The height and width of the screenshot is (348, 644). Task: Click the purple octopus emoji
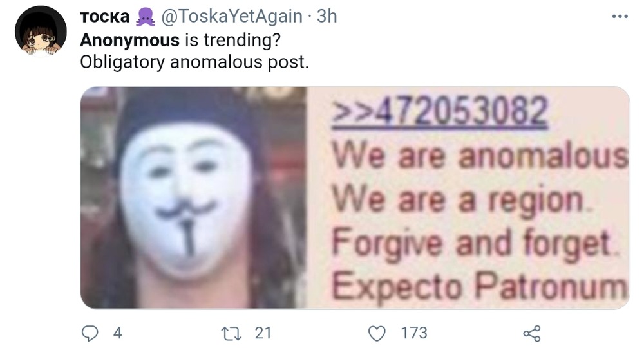(146, 17)
